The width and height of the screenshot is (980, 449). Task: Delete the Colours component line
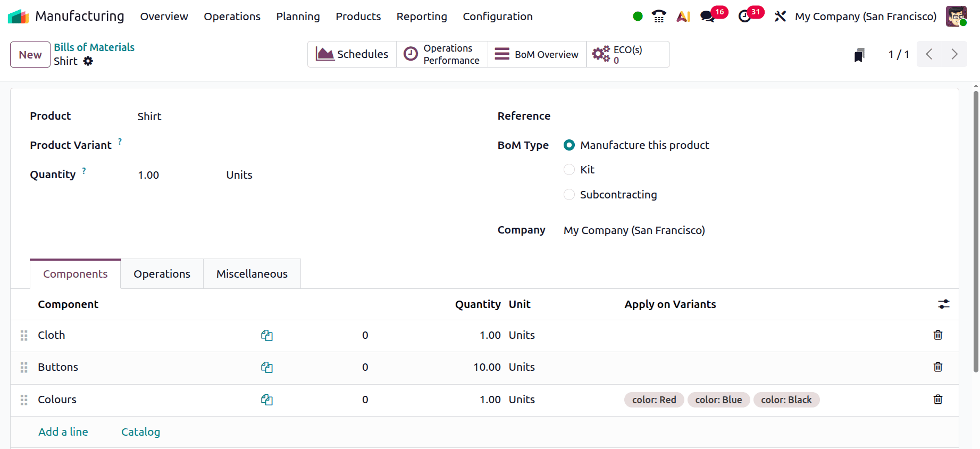click(x=938, y=400)
